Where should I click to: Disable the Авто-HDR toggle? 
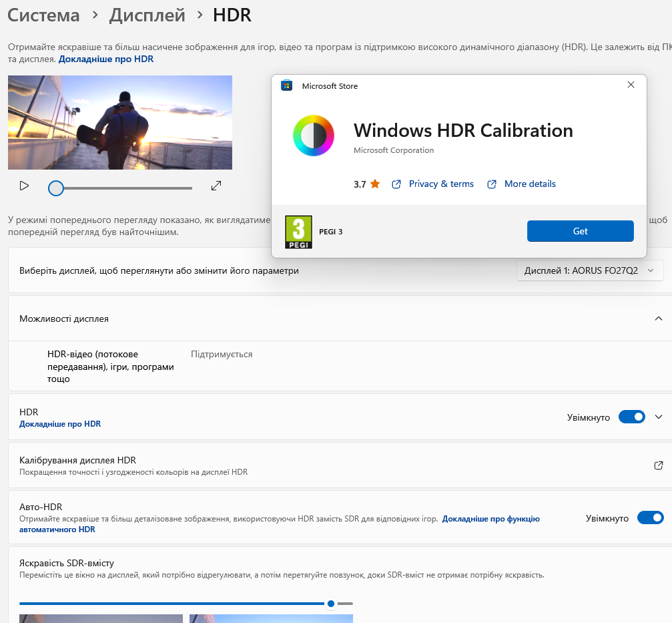(x=650, y=518)
